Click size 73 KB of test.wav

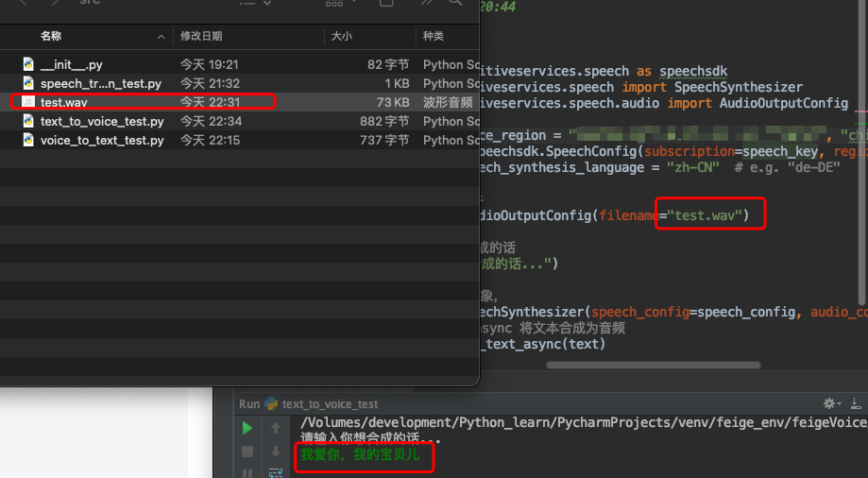tap(393, 102)
